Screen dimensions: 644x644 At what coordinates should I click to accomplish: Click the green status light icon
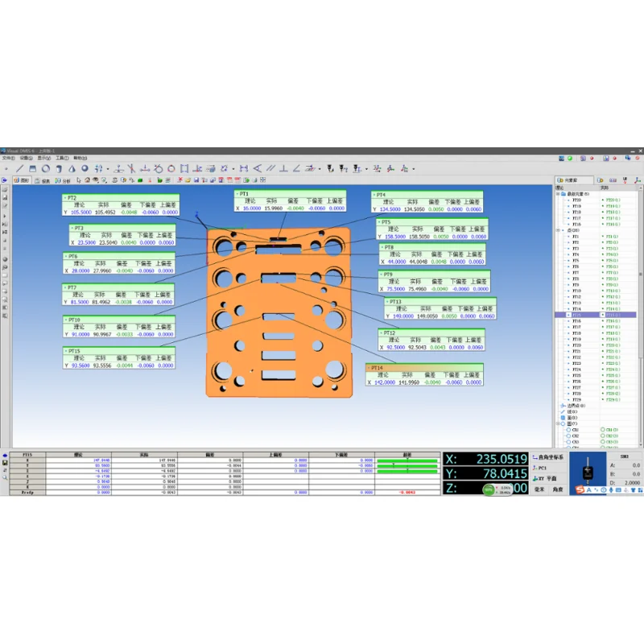click(570, 158)
